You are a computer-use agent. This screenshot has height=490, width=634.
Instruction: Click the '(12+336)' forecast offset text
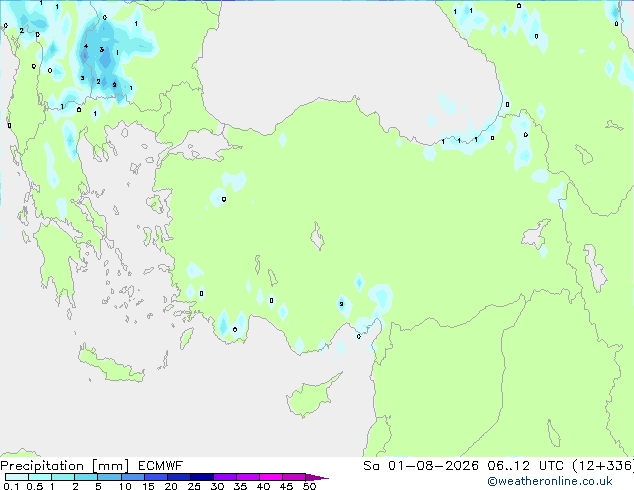(x=603, y=466)
